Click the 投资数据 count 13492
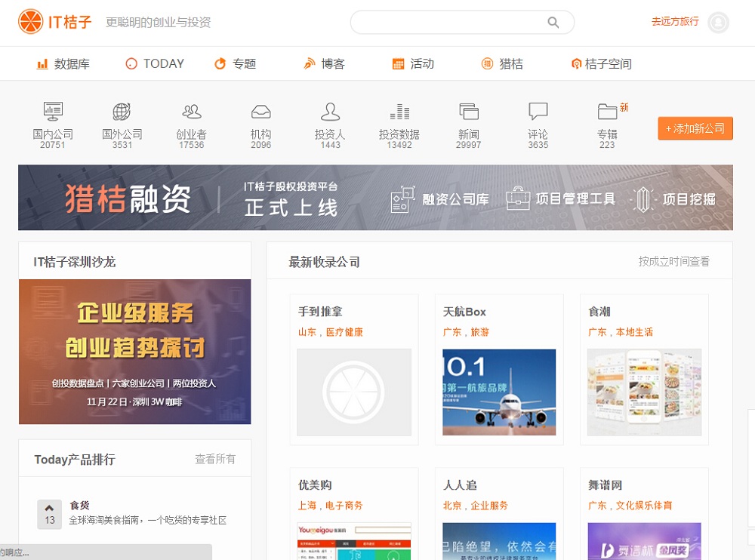This screenshot has height=560, width=755. tap(399, 145)
